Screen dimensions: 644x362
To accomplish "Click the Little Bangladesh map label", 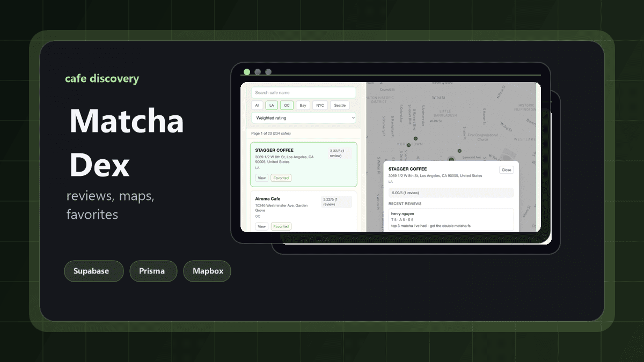I will [x=445, y=113].
